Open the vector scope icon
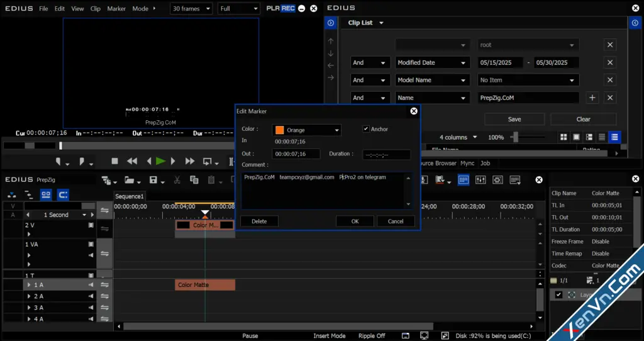This screenshot has height=341, width=644. click(498, 180)
